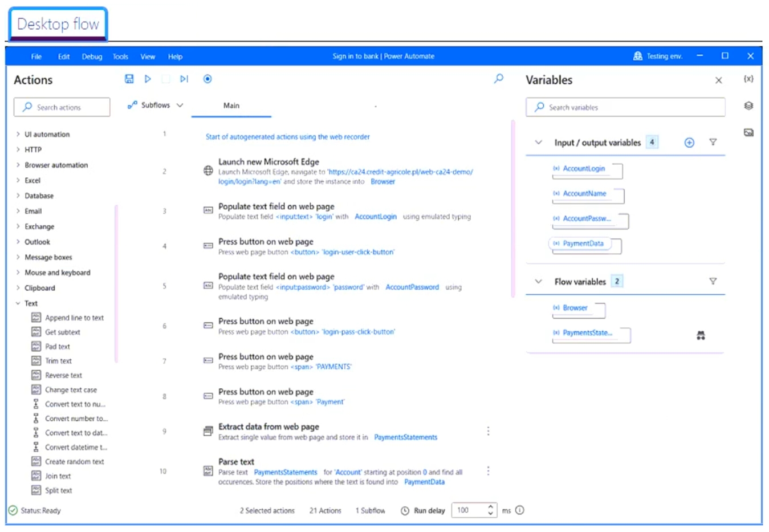Click the AccountLogin variable link in step 3
This screenshot has height=532, width=769.
(x=375, y=217)
